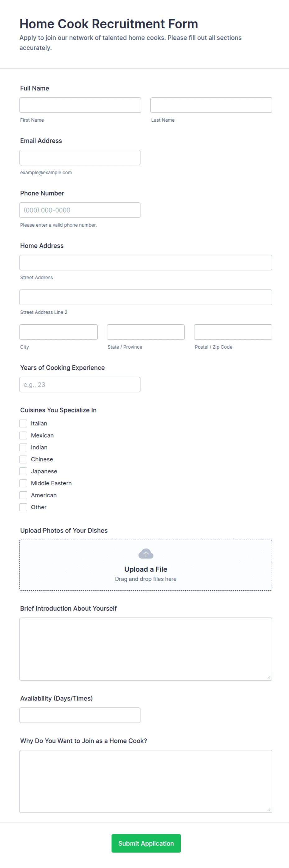Click the Brief Introduction text area
This screenshot has width=289, height=868.
[x=146, y=649]
